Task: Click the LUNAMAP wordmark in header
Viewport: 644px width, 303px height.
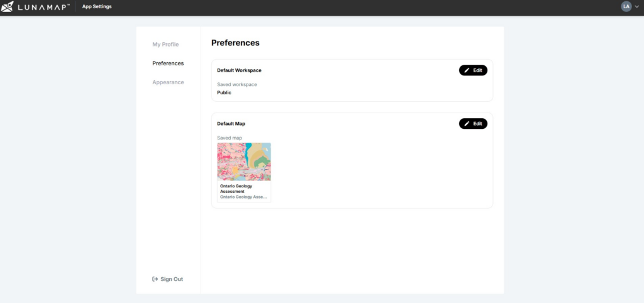Action: coord(43,6)
